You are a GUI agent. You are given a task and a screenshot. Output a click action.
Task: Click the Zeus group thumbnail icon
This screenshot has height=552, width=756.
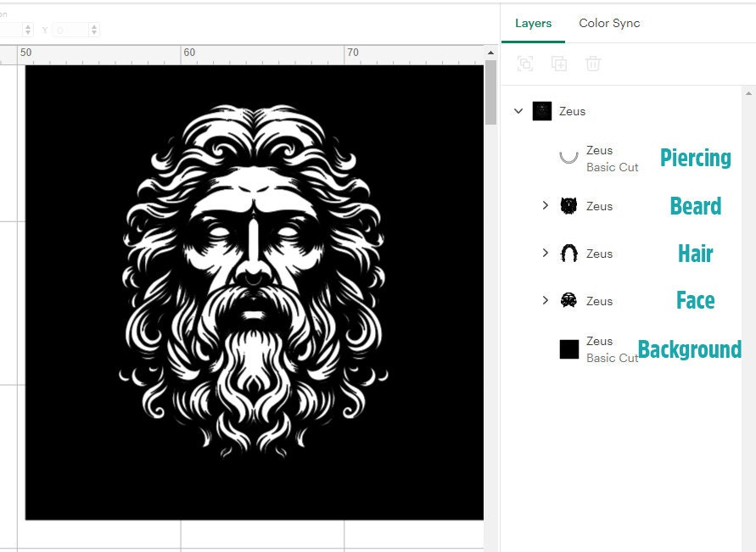tap(541, 111)
